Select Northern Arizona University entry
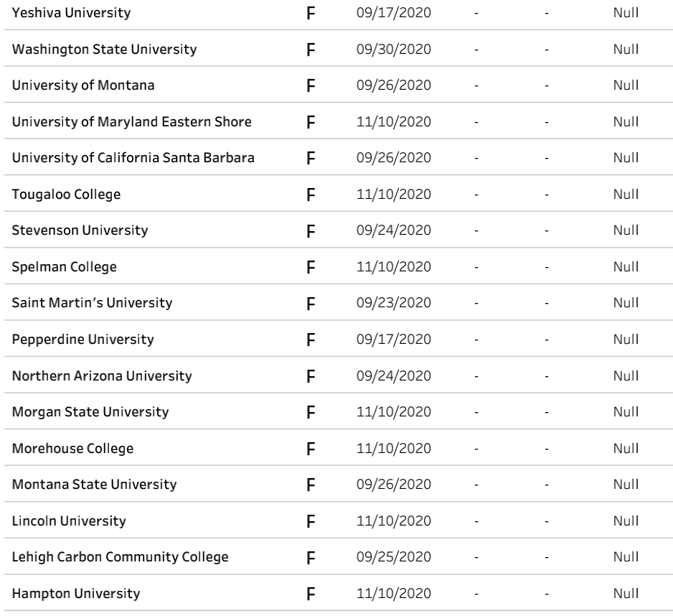This screenshot has width=673, height=616. [x=102, y=375]
